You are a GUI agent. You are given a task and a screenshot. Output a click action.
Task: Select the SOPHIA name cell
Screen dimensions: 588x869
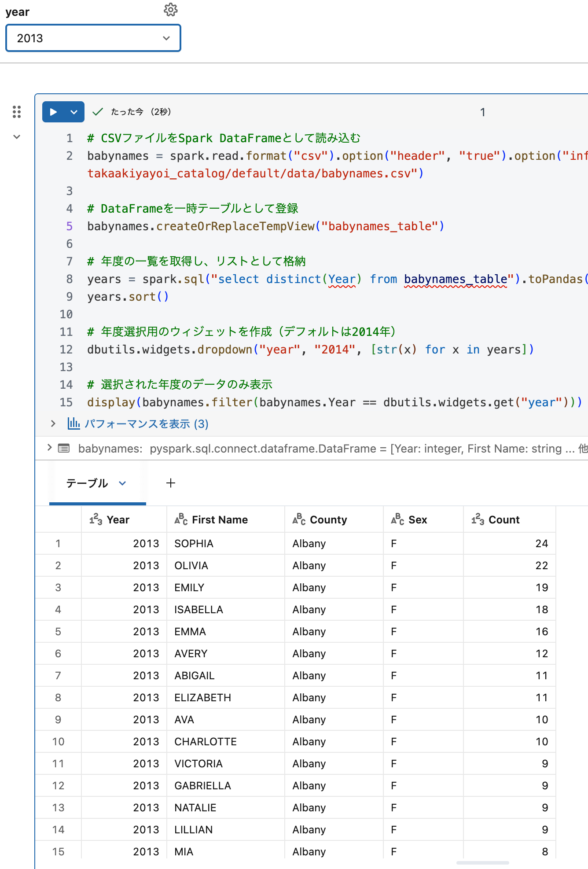tap(226, 544)
